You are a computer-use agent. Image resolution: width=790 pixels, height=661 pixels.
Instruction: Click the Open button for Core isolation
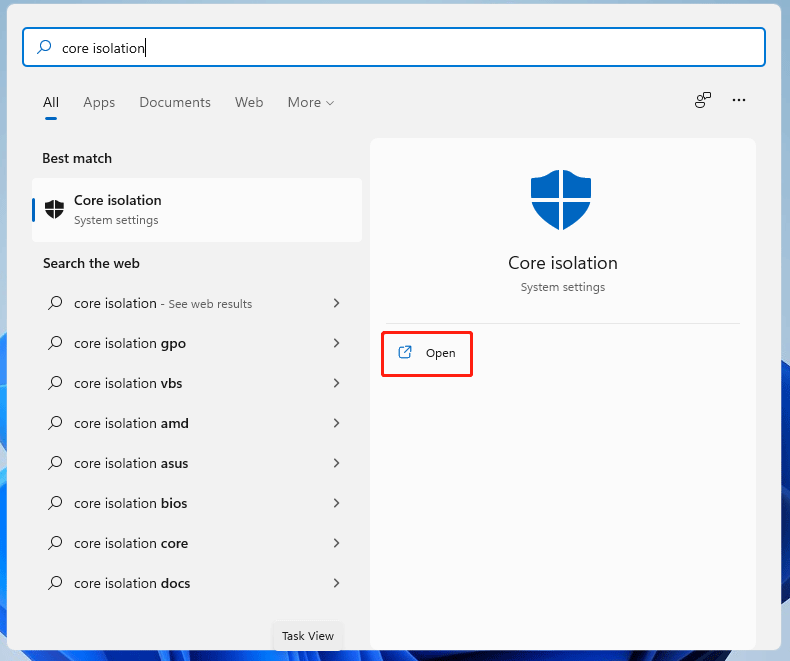click(427, 353)
